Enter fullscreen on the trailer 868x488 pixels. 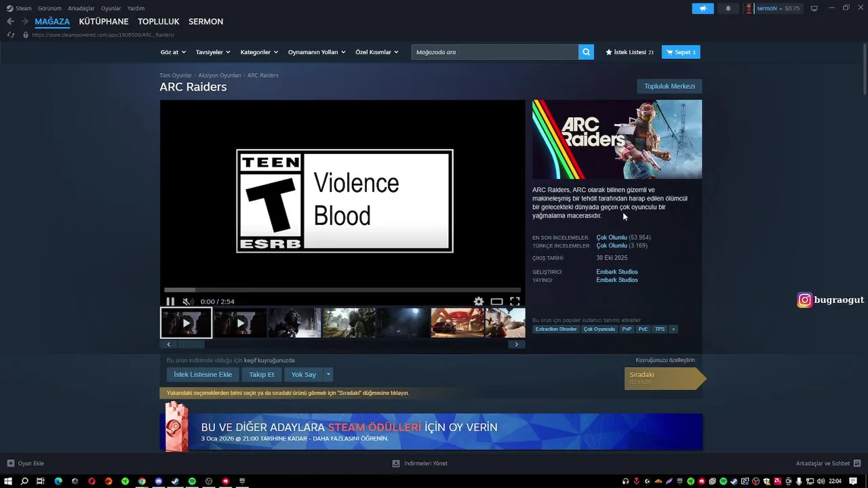[x=515, y=302]
